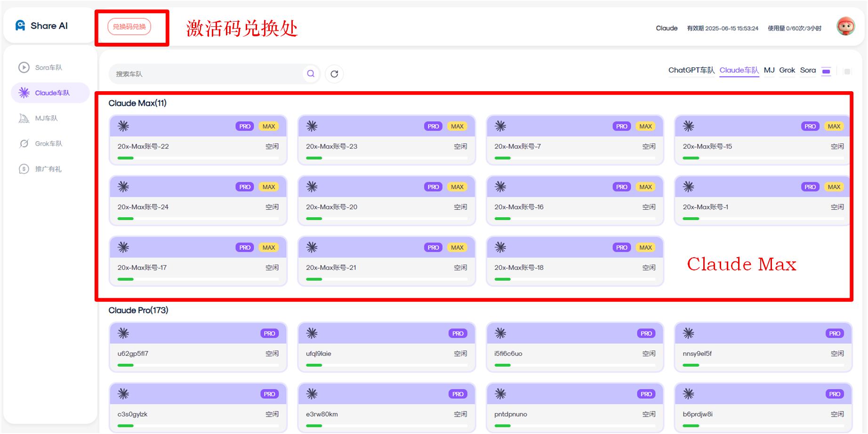Click 有效期 2025-06-15 expiry text

723,28
